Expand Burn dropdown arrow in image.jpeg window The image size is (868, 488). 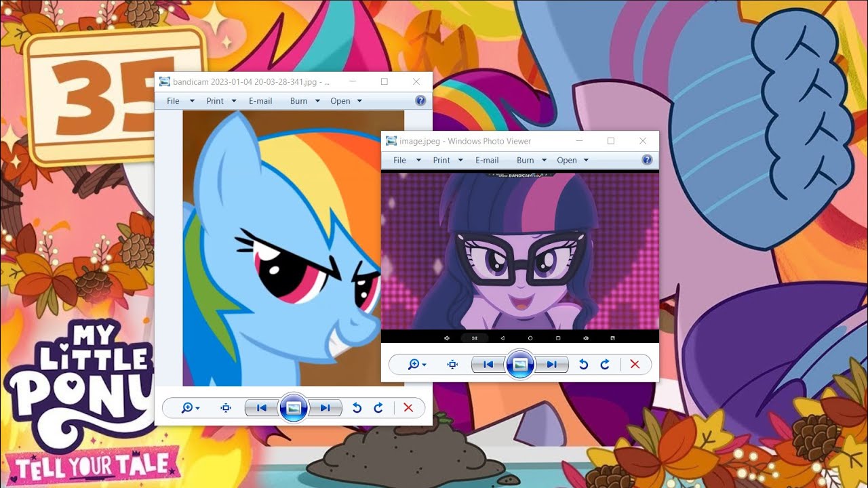[x=544, y=161]
